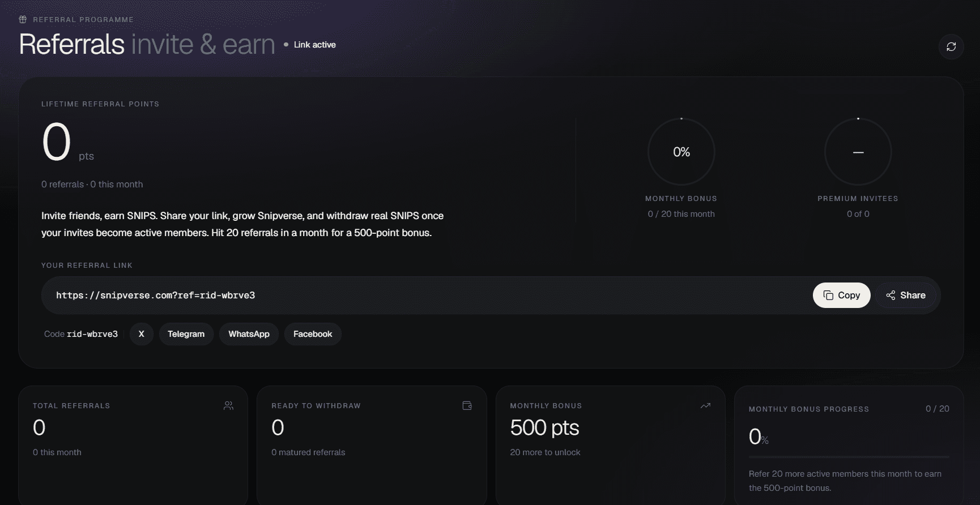Click '20 more to unlock' text
This screenshot has width=980, height=505.
tap(545, 452)
